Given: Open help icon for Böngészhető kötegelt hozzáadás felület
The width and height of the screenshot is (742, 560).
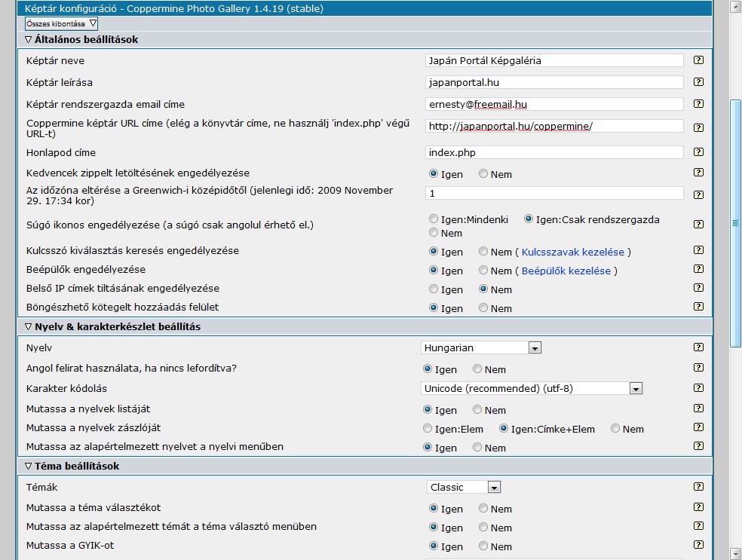Looking at the screenshot, I should (698, 307).
